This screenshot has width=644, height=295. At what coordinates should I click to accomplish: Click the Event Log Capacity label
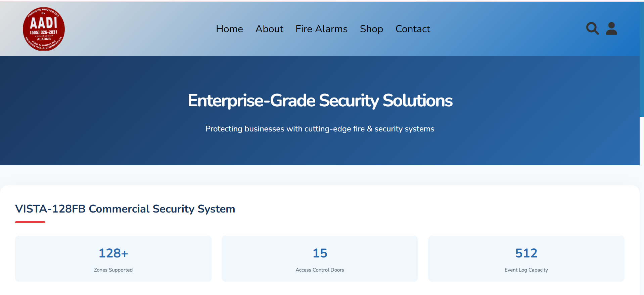[526, 270]
